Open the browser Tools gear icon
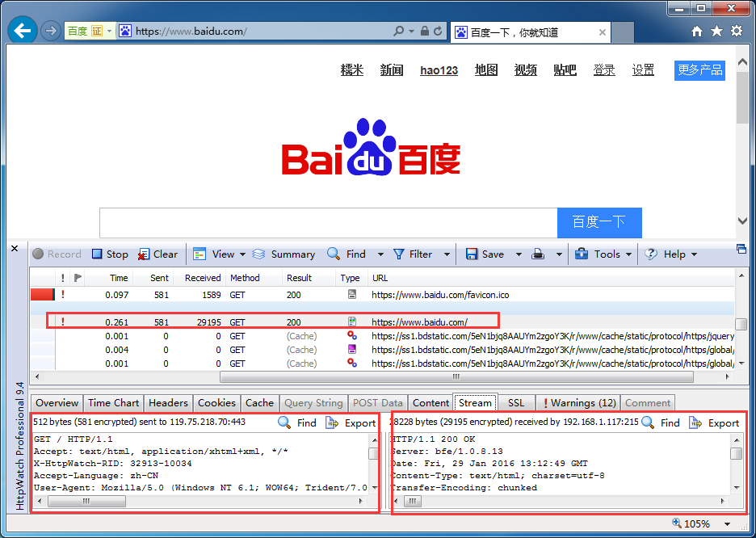 [737, 32]
